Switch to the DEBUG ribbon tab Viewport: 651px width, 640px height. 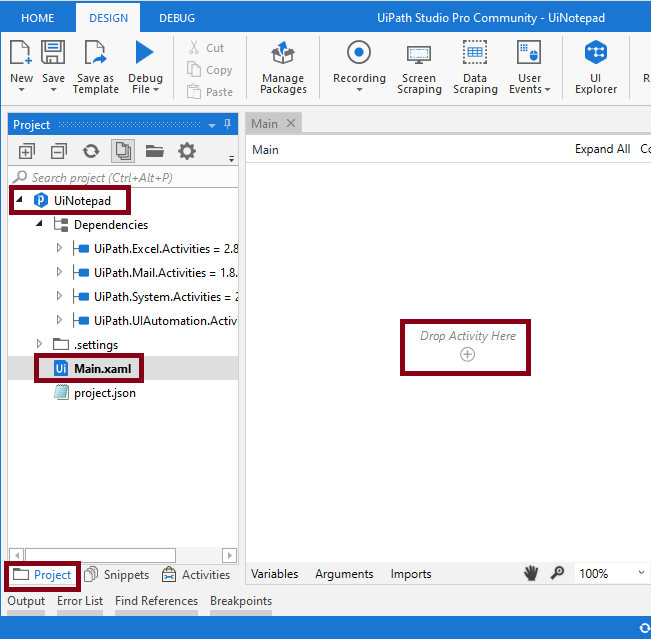point(177,18)
